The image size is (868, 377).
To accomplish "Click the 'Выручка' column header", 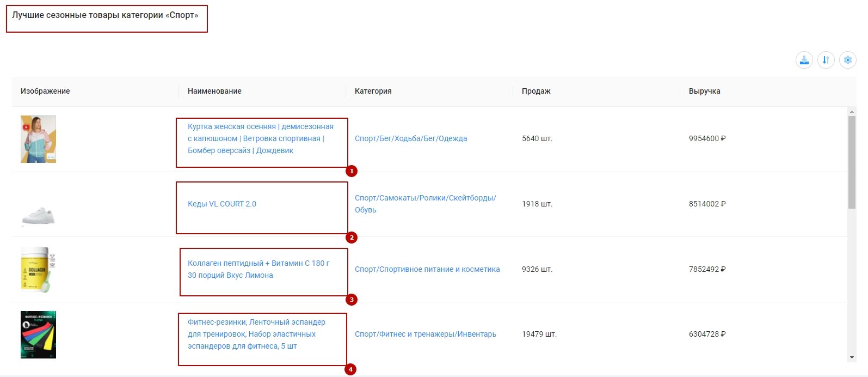I will 704,91.
